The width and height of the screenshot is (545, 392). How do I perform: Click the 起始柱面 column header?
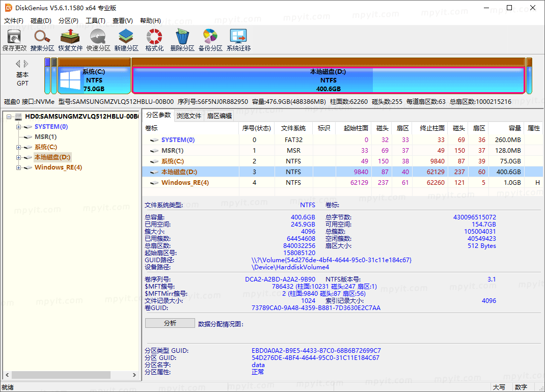click(x=353, y=128)
